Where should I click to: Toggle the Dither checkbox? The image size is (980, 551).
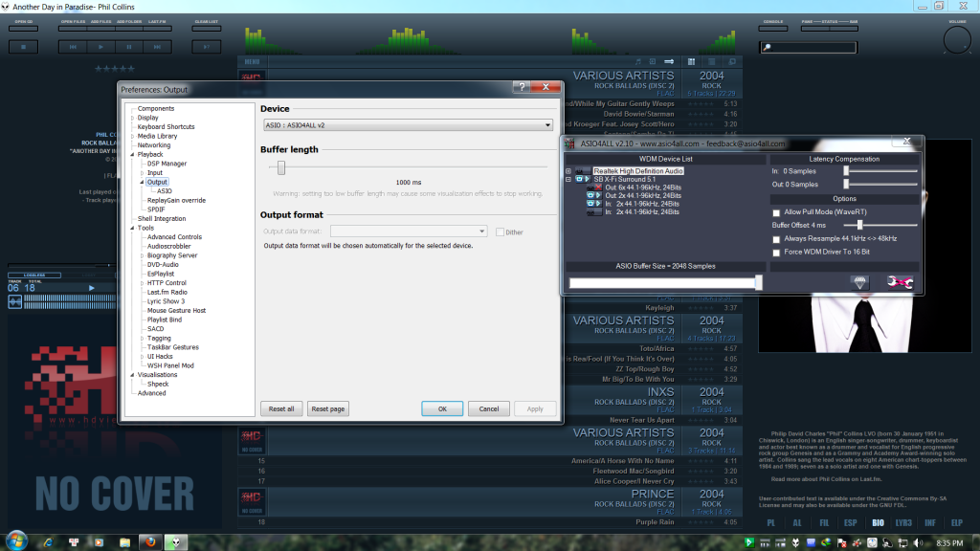click(x=500, y=231)
